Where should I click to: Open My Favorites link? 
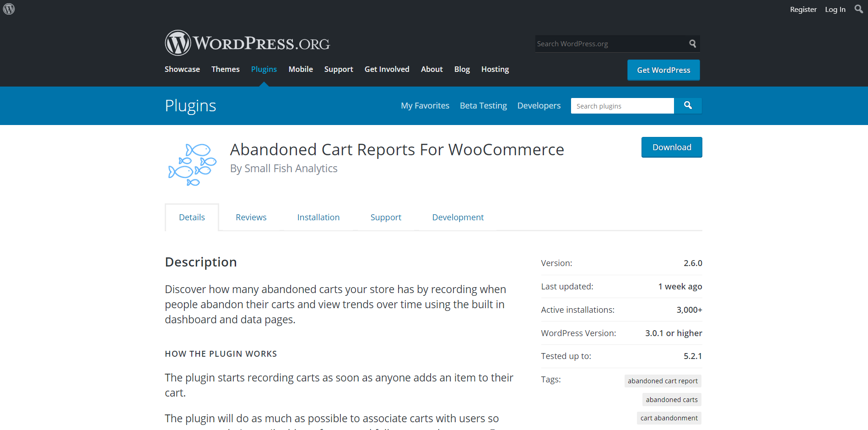pyautogui.click(x=425, y=106)
